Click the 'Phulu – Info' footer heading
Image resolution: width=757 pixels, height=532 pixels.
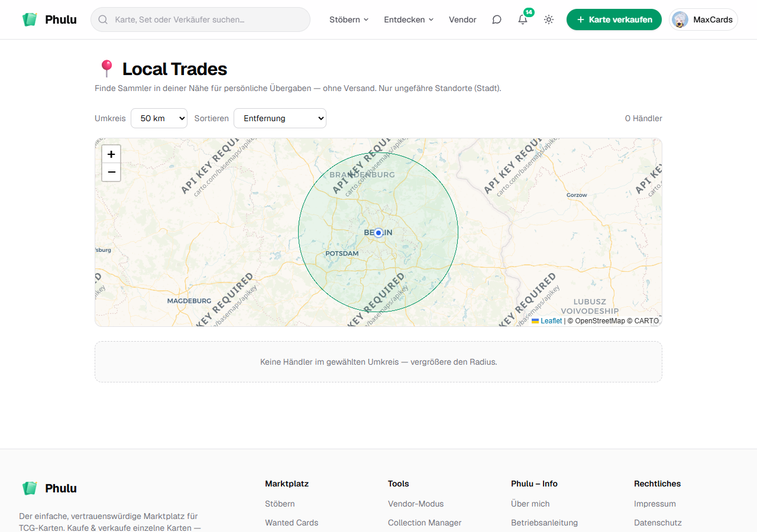(534, 484)
